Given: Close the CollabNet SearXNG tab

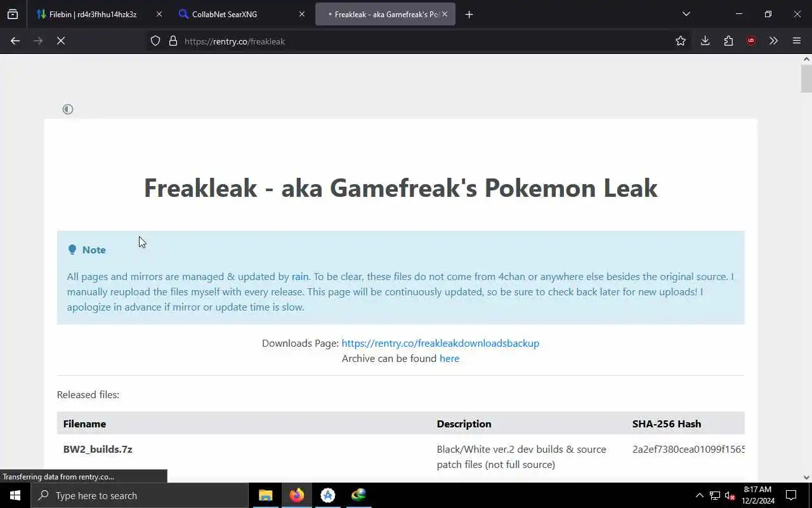Looking at the screenshot, I should tap(302, 14).
